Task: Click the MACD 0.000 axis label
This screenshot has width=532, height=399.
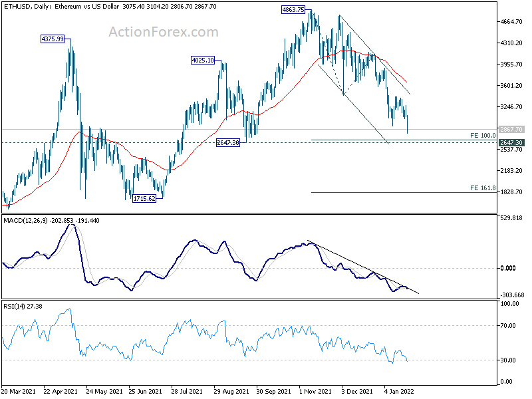Action: 508,268
